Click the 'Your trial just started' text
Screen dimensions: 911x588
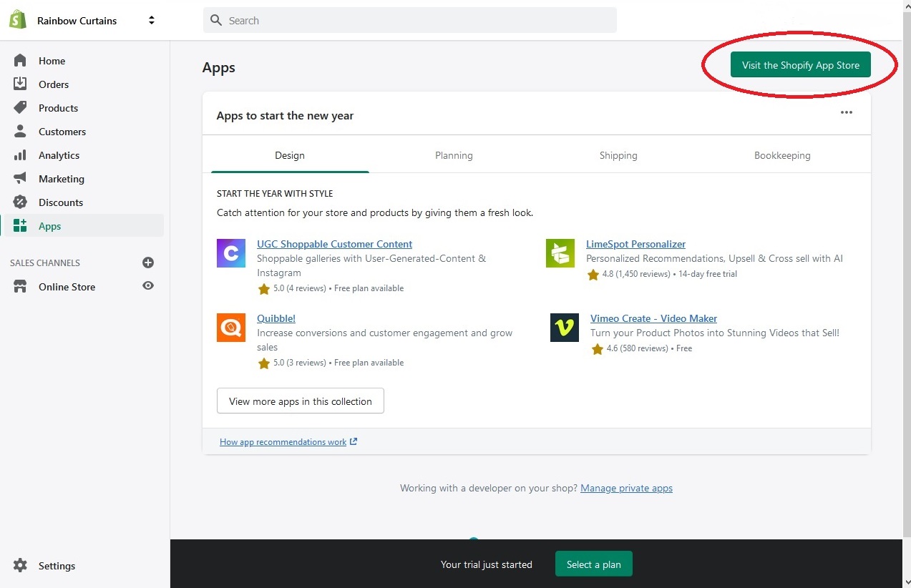pos(487,564)
